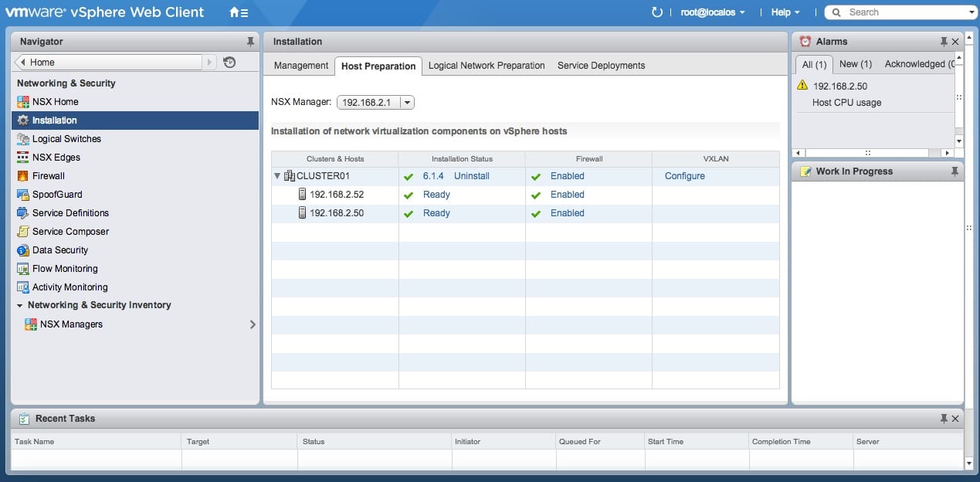Pin the Navigator panel
Image resolution: width=980 pixels, height=482 pixels.
click(x=249, y=42)
